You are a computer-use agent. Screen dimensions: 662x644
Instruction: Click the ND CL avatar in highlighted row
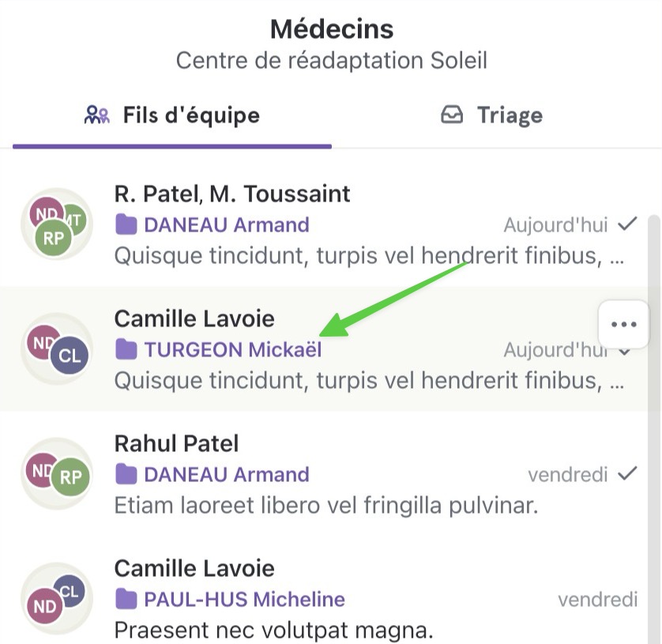pyautogui.click(x=57, y=348)
